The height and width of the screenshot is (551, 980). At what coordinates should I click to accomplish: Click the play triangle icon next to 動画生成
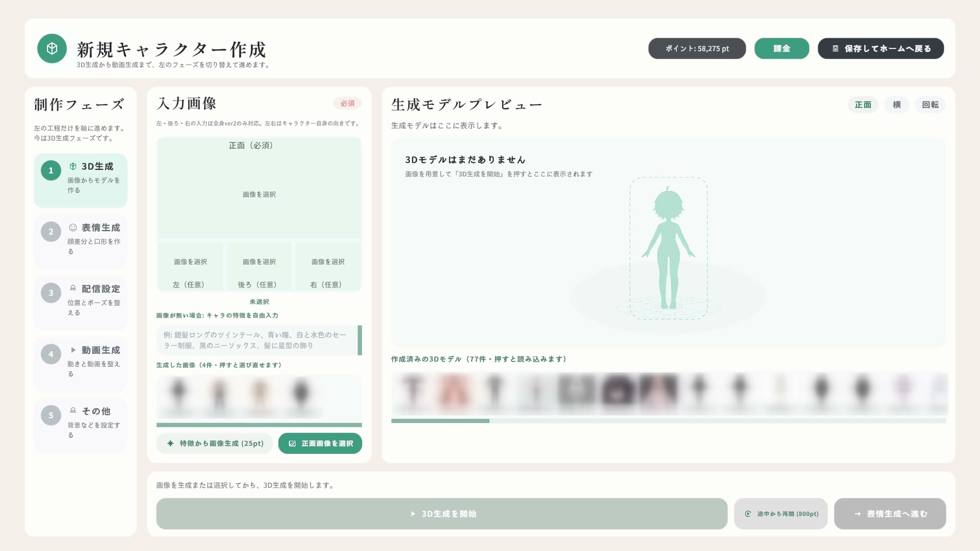pos(73,350)
